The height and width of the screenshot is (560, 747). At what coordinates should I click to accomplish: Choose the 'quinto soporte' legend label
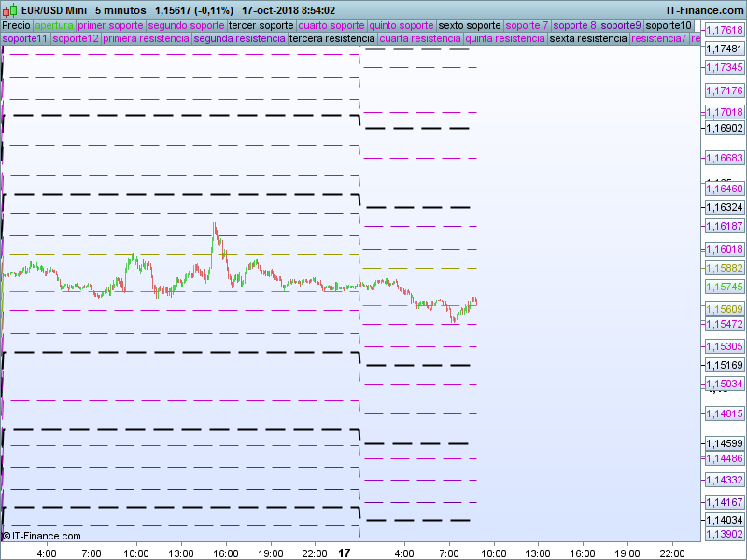tap(402, 25)
